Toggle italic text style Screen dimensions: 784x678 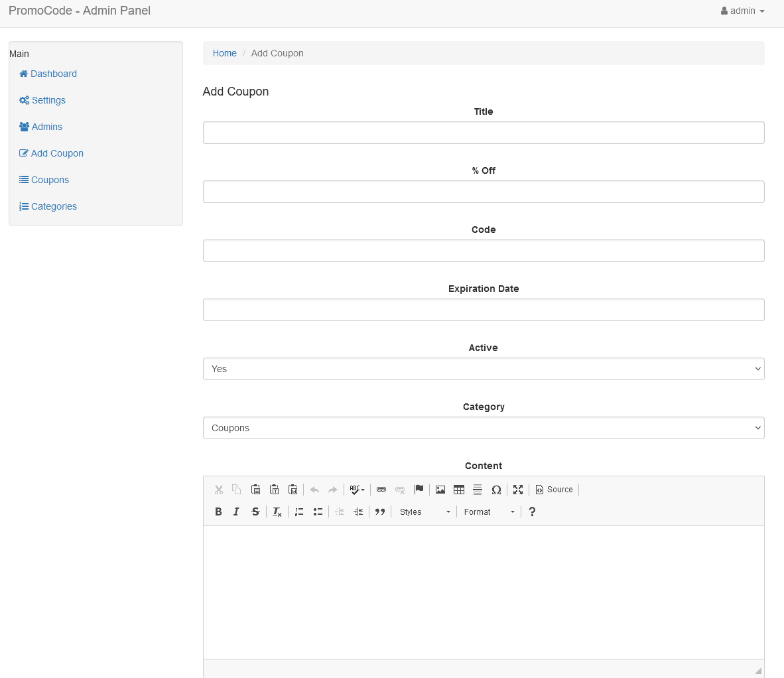[x=236, y=511]
